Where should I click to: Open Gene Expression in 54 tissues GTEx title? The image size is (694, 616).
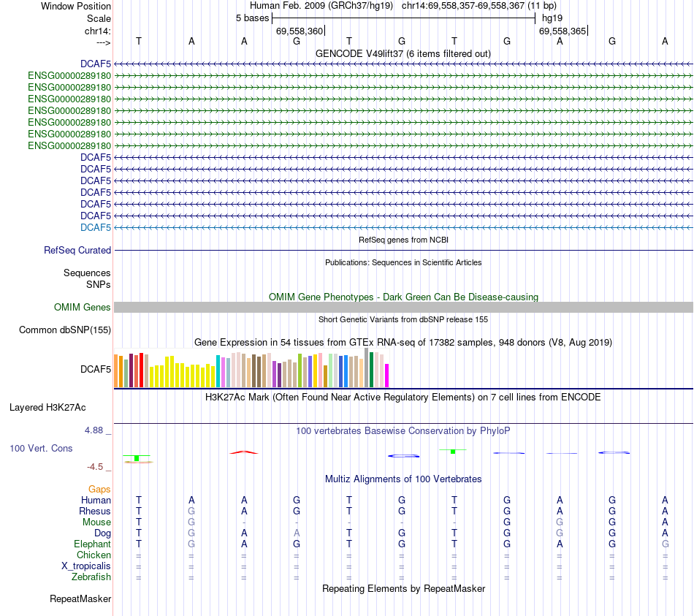click(403, 342)
